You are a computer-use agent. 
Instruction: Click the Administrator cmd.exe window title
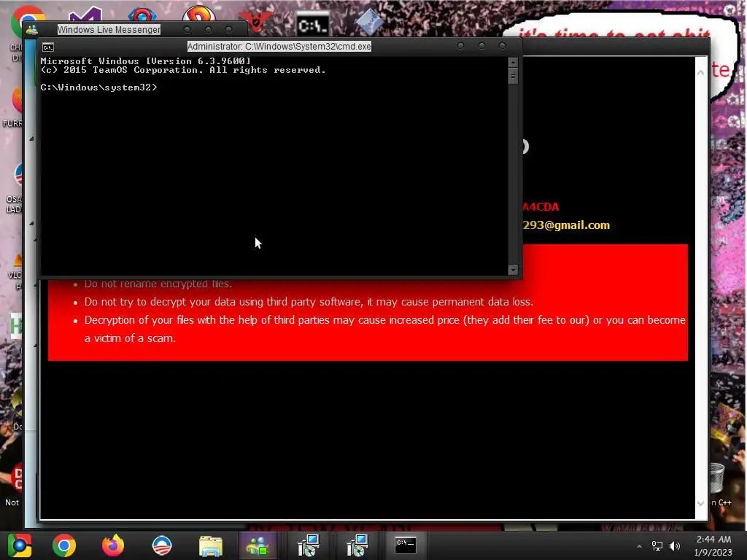tap(279, 46)
